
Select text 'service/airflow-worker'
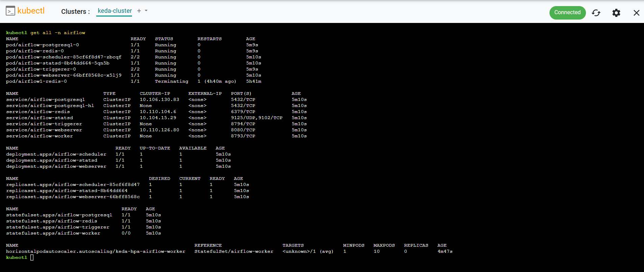(39, 136)
